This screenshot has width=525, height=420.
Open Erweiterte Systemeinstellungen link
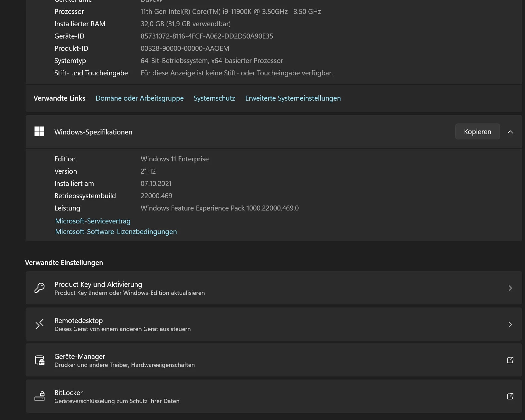click(x=293, y=98)
